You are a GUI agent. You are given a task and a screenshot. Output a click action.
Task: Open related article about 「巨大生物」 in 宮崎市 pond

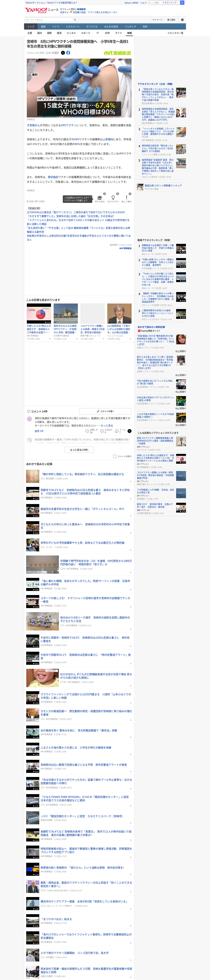[70, 216]
